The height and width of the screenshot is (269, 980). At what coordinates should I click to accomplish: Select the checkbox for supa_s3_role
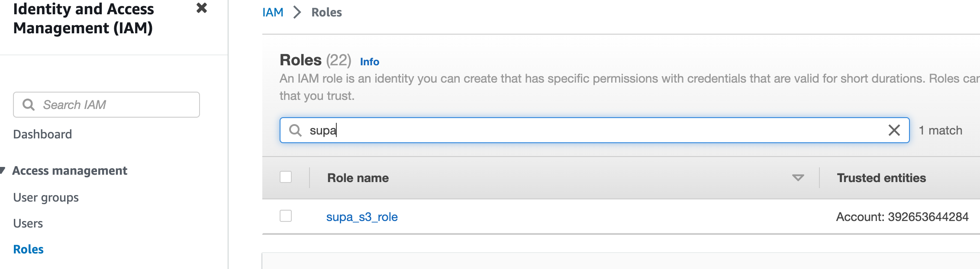[x=287, y=217]
